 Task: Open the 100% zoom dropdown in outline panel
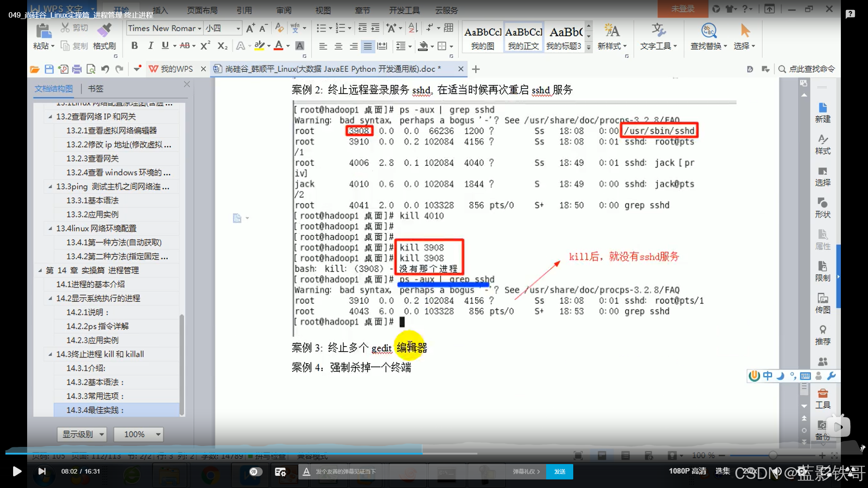[x=138, y=434]
